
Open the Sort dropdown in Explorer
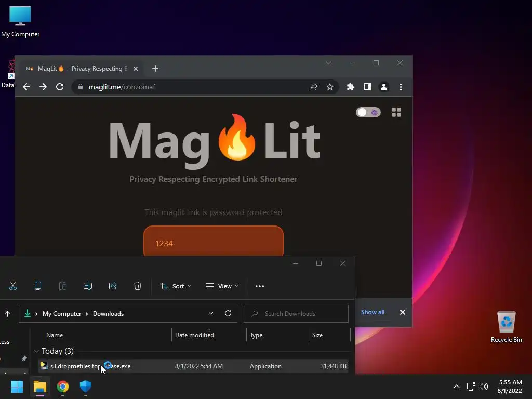coord(176,286)
